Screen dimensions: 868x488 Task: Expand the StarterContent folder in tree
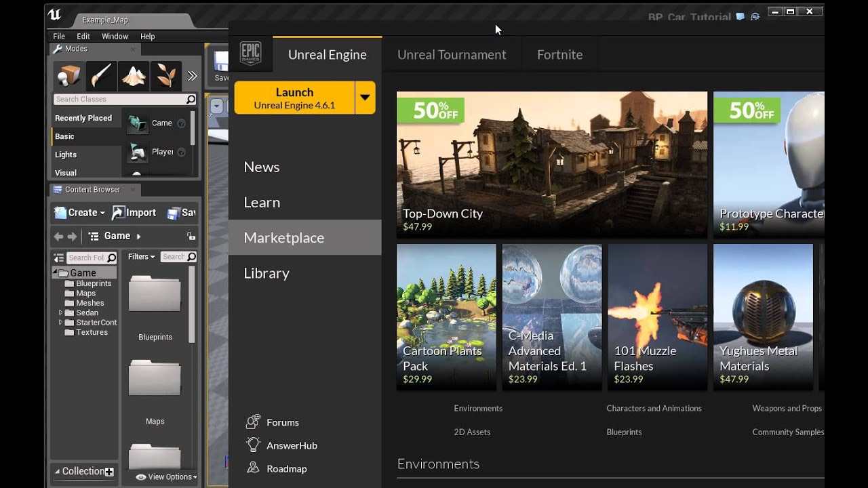60,323
